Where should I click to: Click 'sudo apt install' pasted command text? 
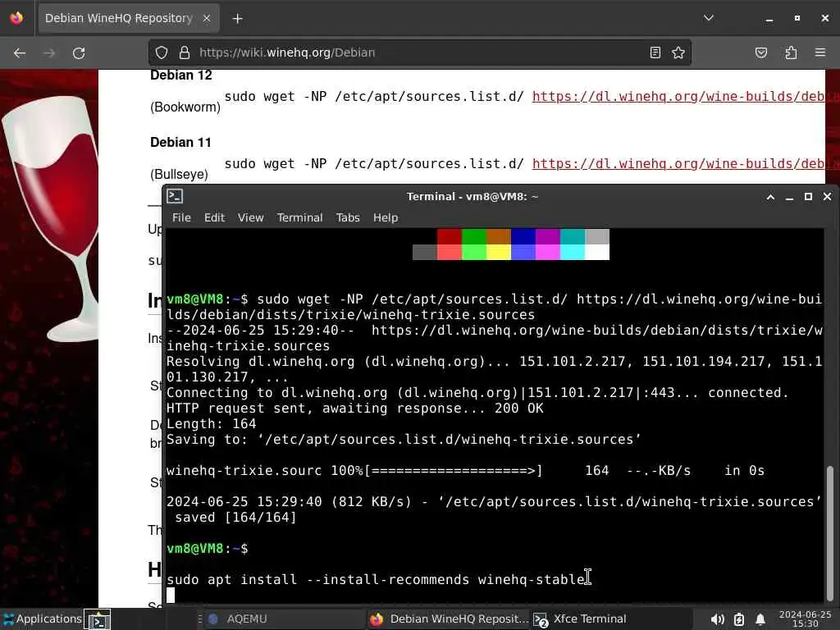click(376, 580)
